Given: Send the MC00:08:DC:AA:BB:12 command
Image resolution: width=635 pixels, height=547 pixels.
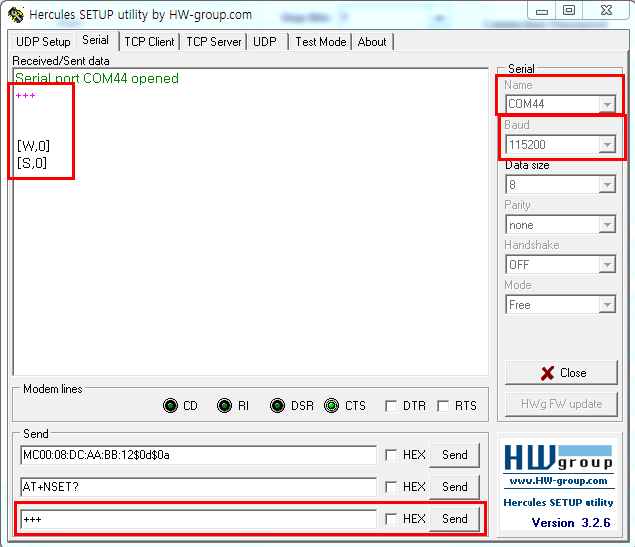Looking at the screenshot, I should pos(454,455).
